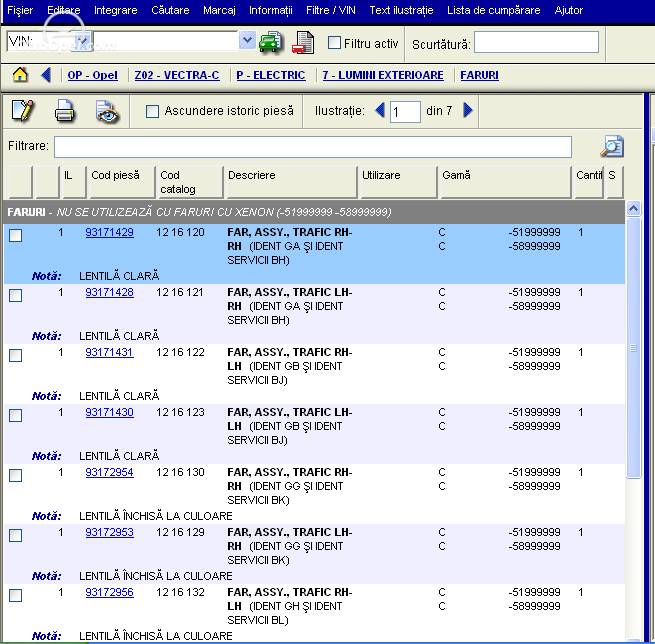655x644 pixels.
Task: Select catalog code 12 16 120
Action: [x=180, y=232]
